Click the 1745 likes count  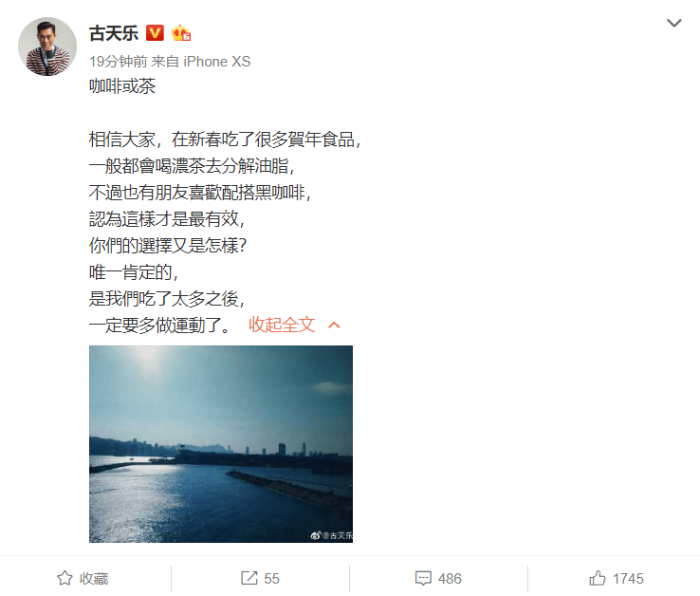(x=628, y=579)
